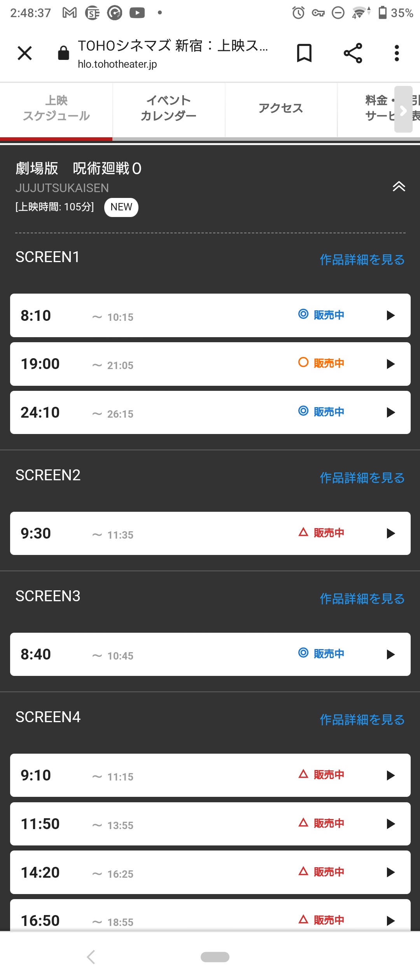This screenshot has height=980, width=420.
Task: Tap the Android back navigation arrow
Action: (91, 957)
